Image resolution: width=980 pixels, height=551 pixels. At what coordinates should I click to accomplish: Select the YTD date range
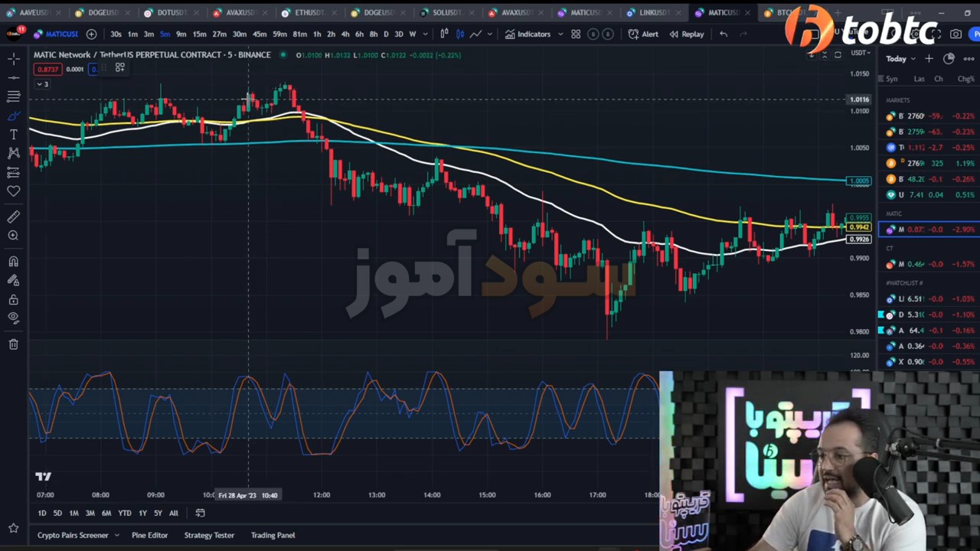coord(124,513)
